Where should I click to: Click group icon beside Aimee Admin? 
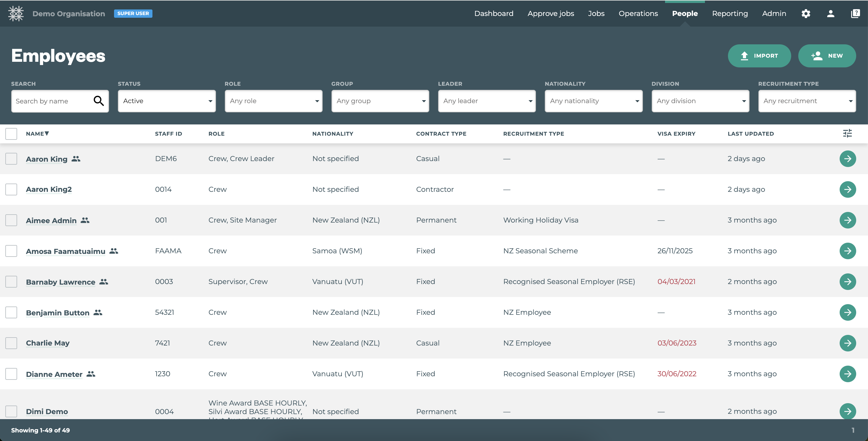point(85,220)
